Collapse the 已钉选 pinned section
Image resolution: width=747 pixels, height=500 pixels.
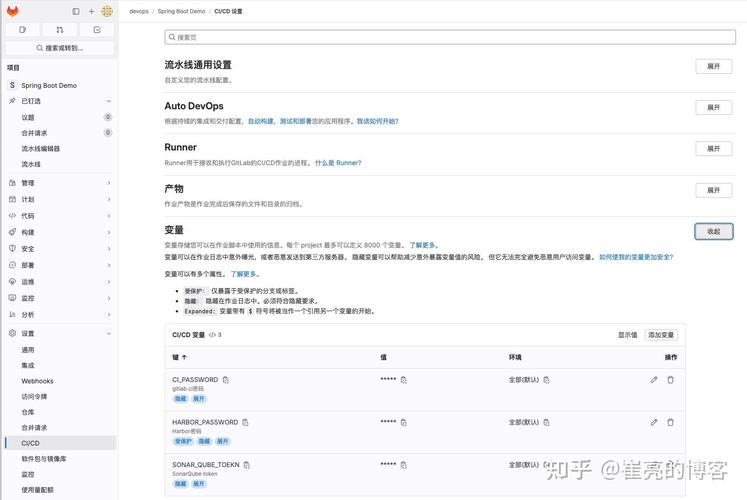click(x=109, y=101)
